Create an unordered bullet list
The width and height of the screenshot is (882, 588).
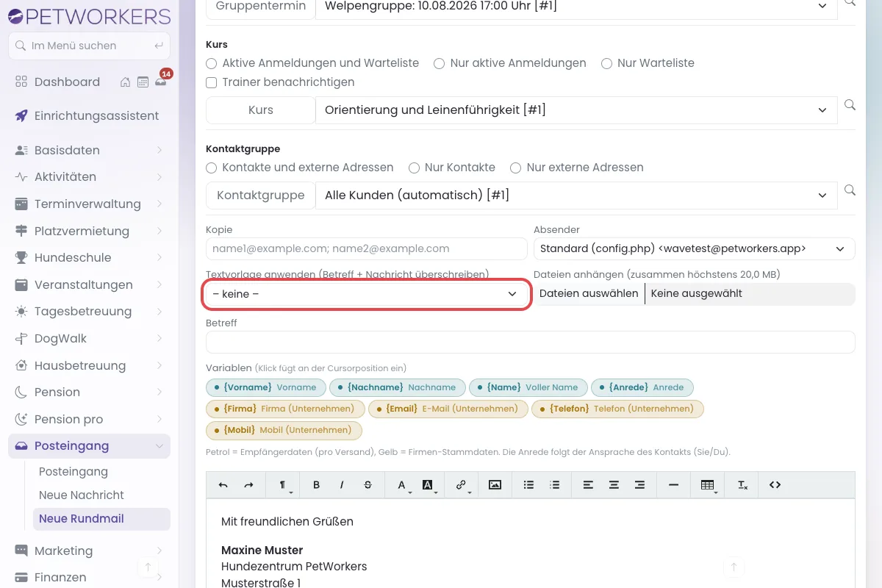coord(528,485)
